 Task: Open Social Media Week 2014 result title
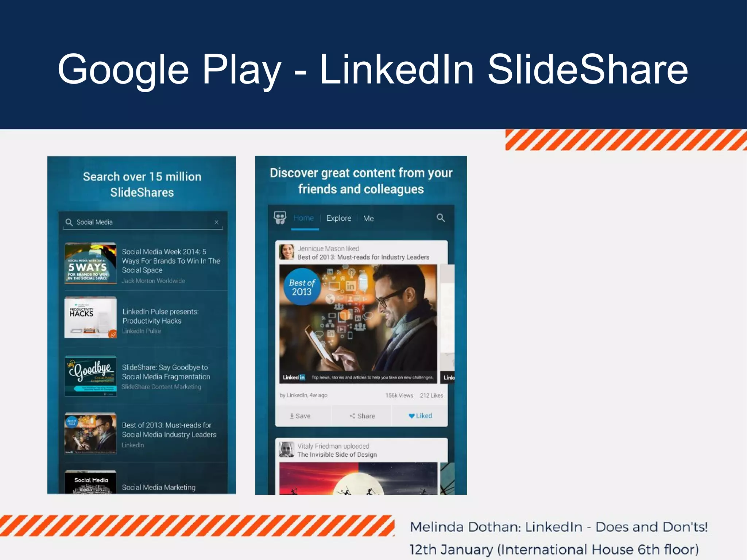point(171,261)
